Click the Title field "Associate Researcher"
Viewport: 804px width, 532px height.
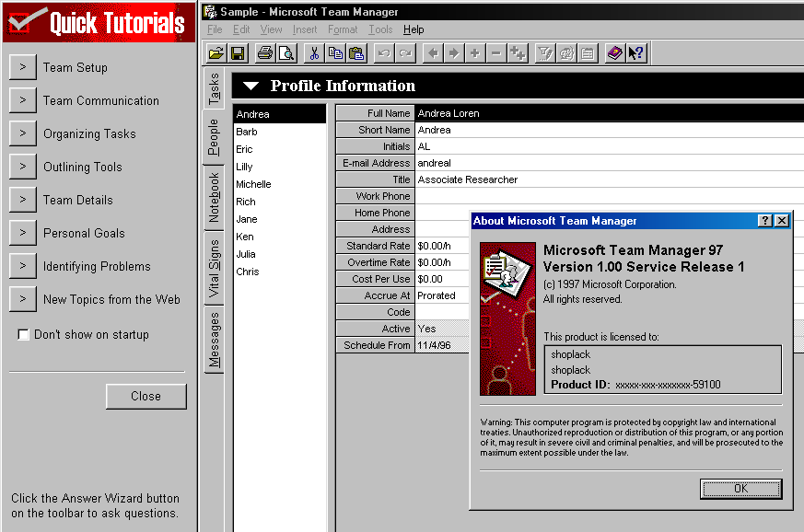tap(609, 179)
